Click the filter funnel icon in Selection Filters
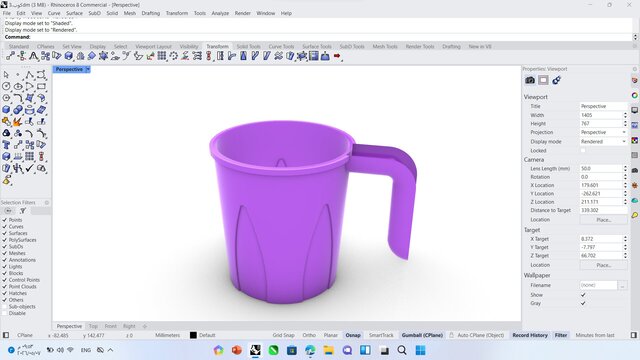640x360 pixels. [x=23, y=211]
